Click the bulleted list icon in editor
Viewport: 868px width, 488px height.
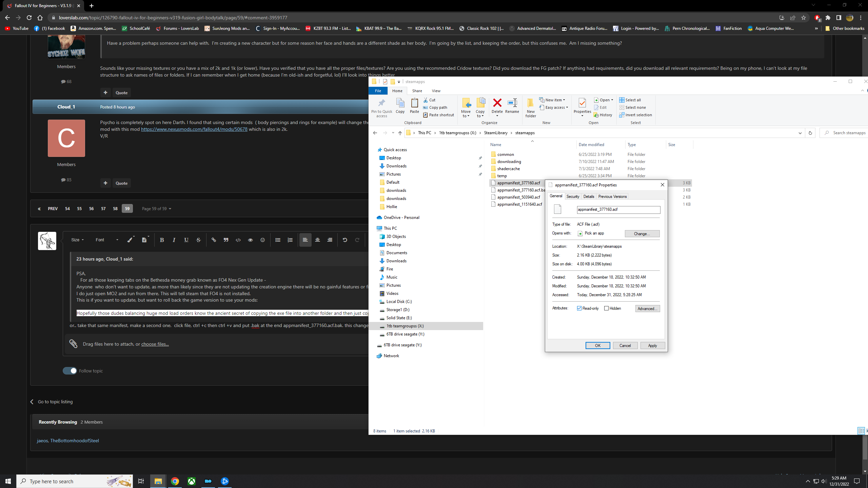click(x=278, y=240)
